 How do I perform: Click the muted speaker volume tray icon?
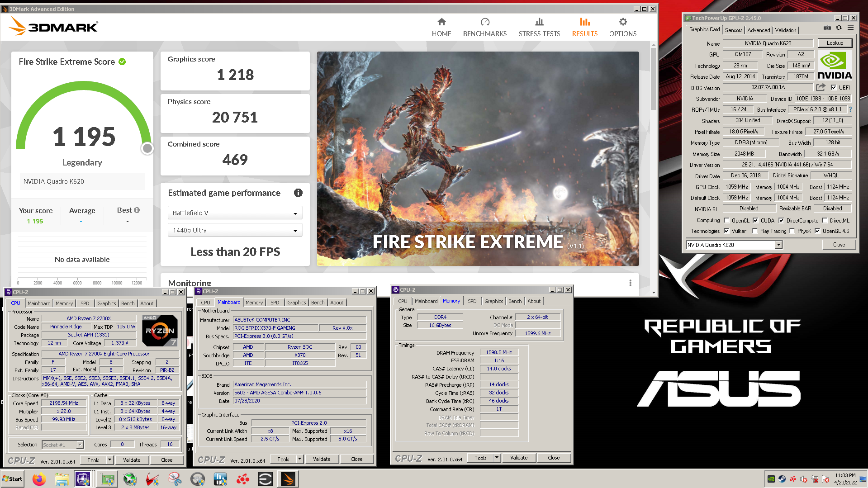click(x=804, y=479)
